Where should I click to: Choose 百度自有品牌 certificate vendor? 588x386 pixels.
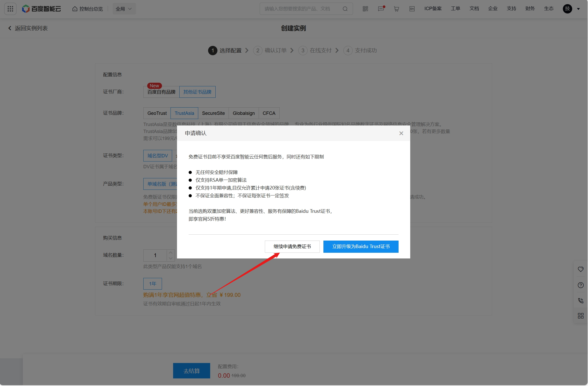point(161,92)
